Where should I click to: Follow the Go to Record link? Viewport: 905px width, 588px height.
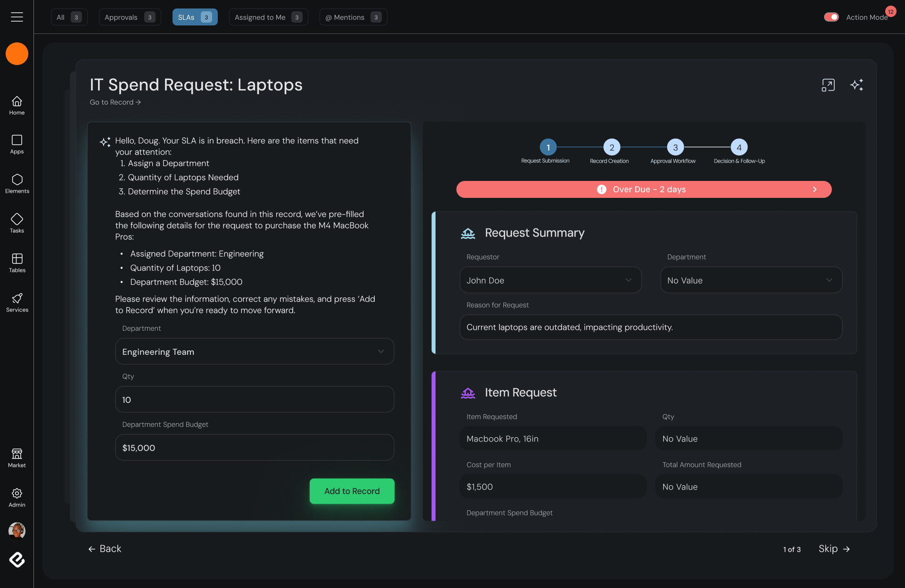(115, 102)
